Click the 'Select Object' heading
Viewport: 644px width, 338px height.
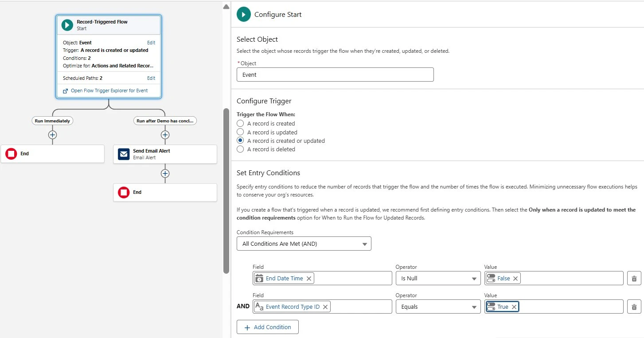click(x=257, y=39)
